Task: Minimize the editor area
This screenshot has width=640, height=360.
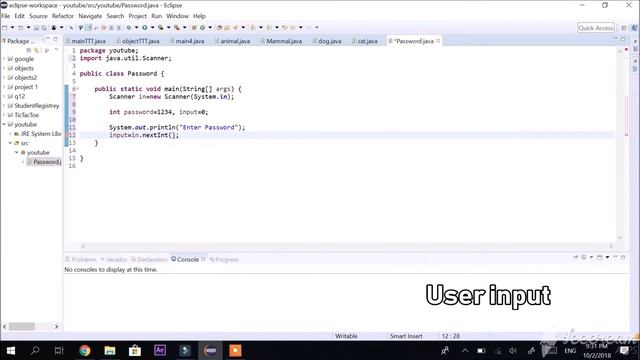Action: (x=615, y=39)
